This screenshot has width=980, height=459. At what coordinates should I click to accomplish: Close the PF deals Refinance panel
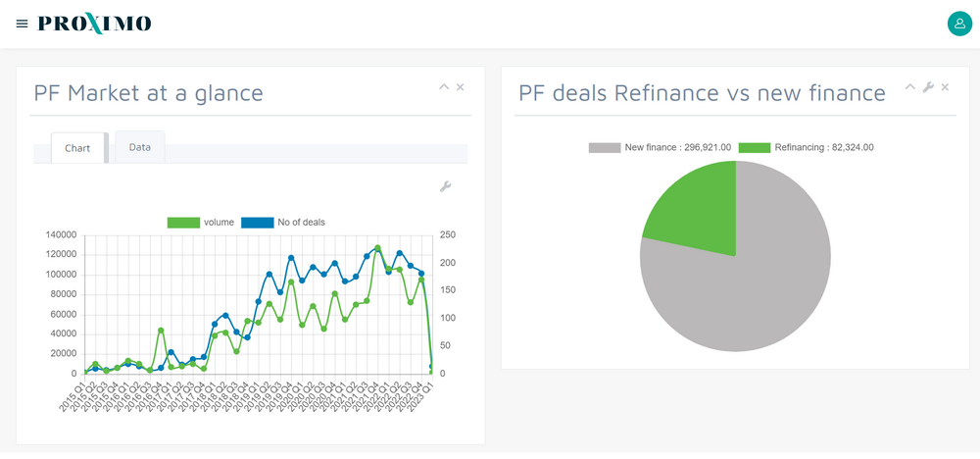click(x=946, y=87)
